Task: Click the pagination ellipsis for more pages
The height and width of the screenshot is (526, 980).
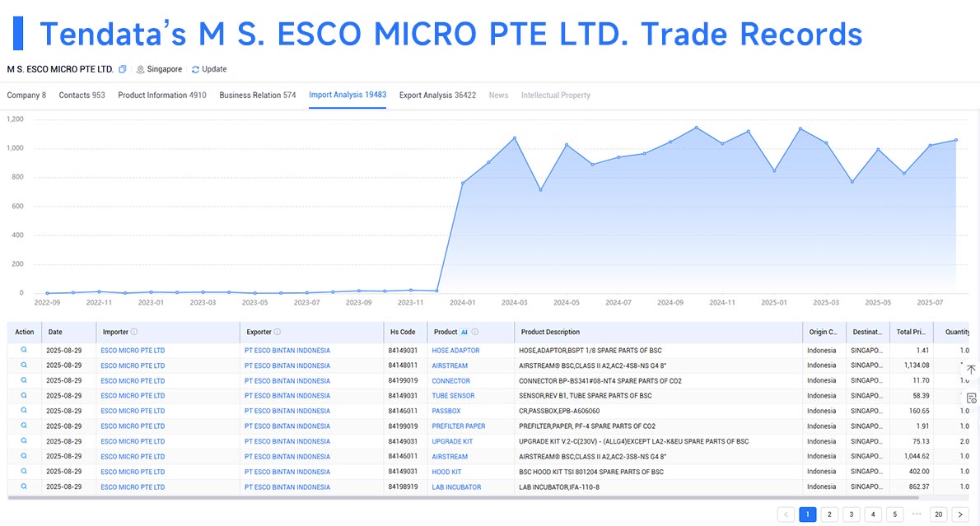Action: pos(917,514)
